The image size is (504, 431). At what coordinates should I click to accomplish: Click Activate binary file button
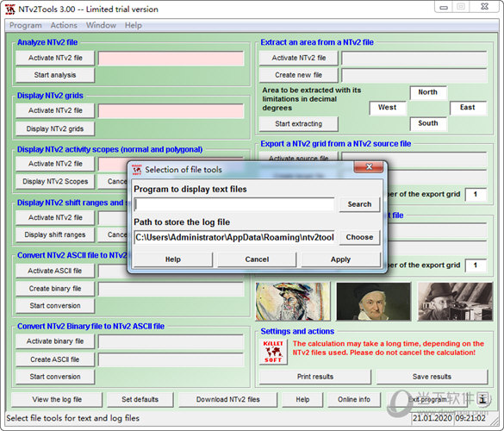coord(55,341)
